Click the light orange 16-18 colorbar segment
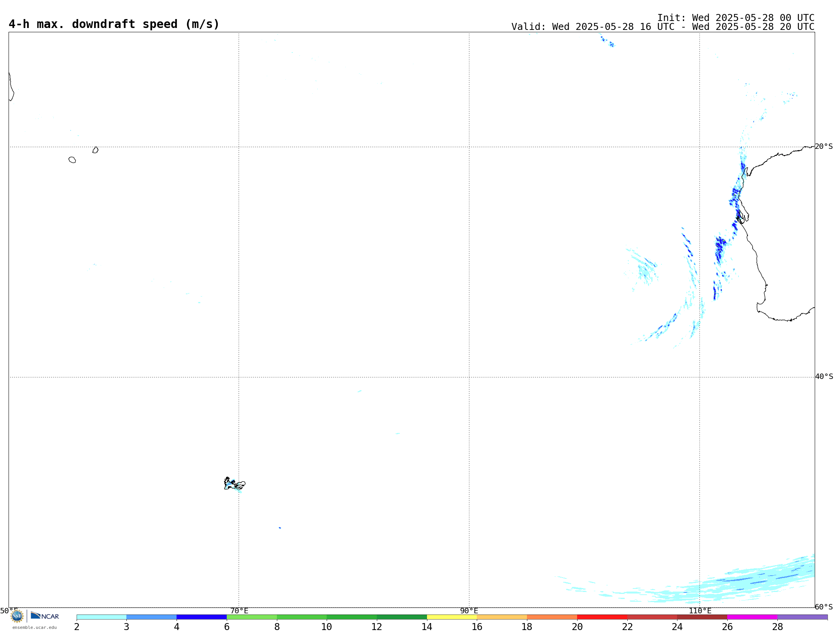 click(502, 617)
